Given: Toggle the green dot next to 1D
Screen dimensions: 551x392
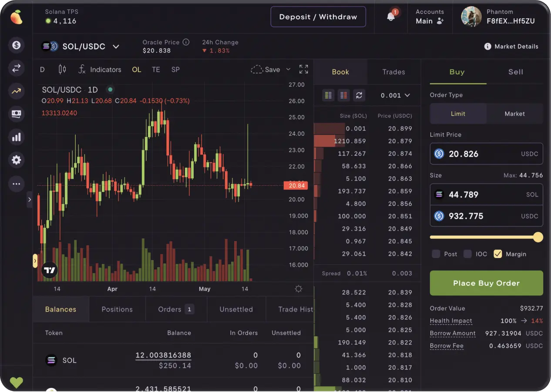Looking at the screenshot, I should point(110,90).
